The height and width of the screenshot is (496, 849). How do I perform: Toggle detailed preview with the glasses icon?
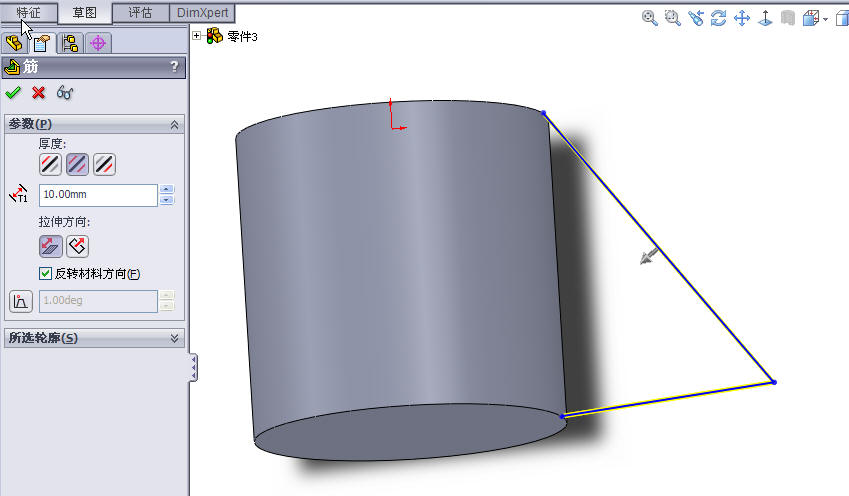[x=65, y=93]
